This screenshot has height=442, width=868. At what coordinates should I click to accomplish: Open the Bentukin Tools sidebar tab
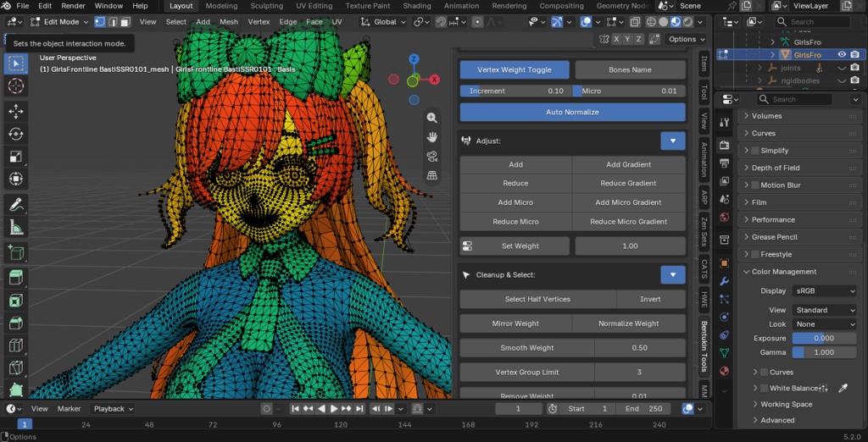(704, 345)
